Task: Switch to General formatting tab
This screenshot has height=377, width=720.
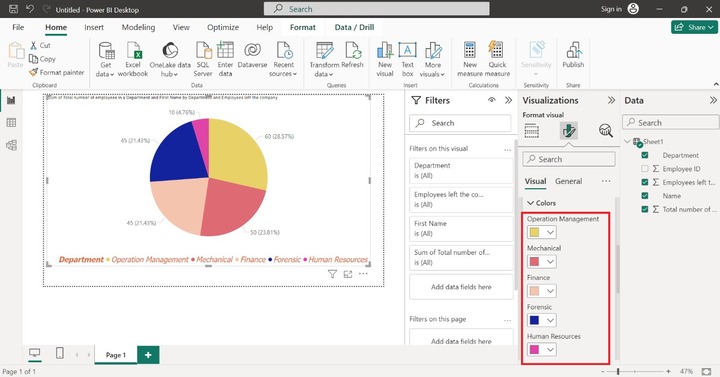Action: click(x=568, y=181)
